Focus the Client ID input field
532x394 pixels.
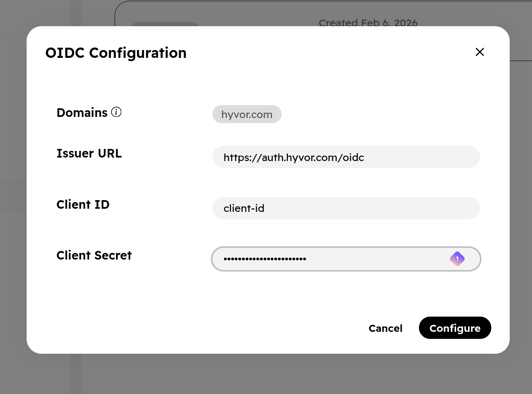click(346, 208)
